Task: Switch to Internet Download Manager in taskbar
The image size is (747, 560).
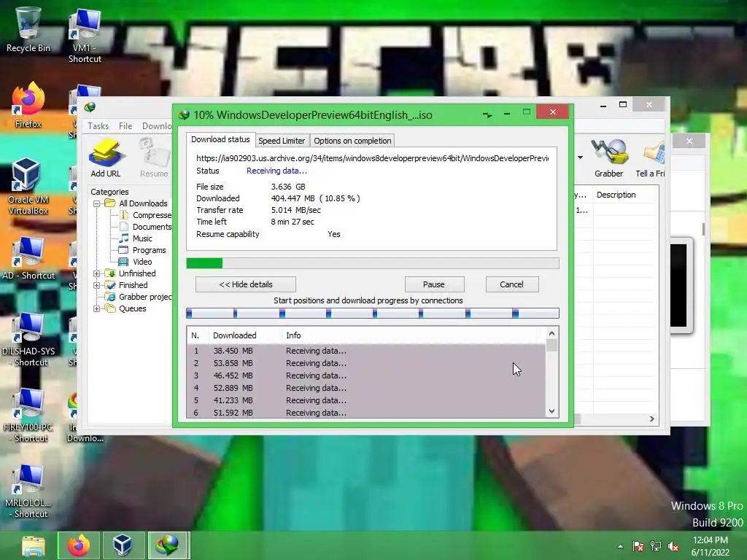Action: click(x=169, y=545)
